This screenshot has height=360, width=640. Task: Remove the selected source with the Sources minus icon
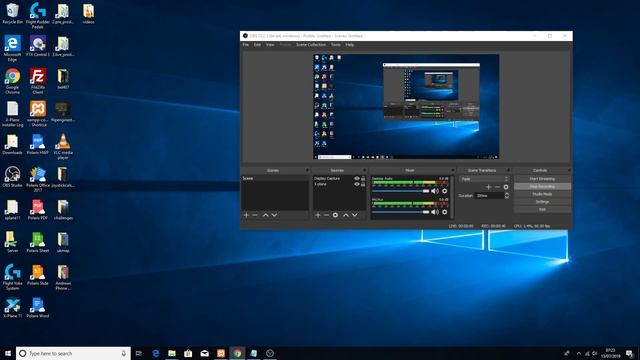(327, 215)
